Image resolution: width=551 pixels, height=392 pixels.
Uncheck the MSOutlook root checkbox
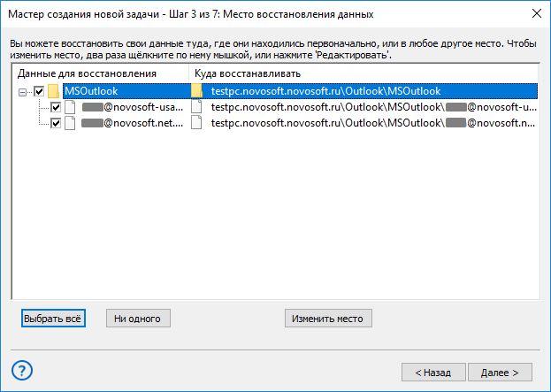39,91
